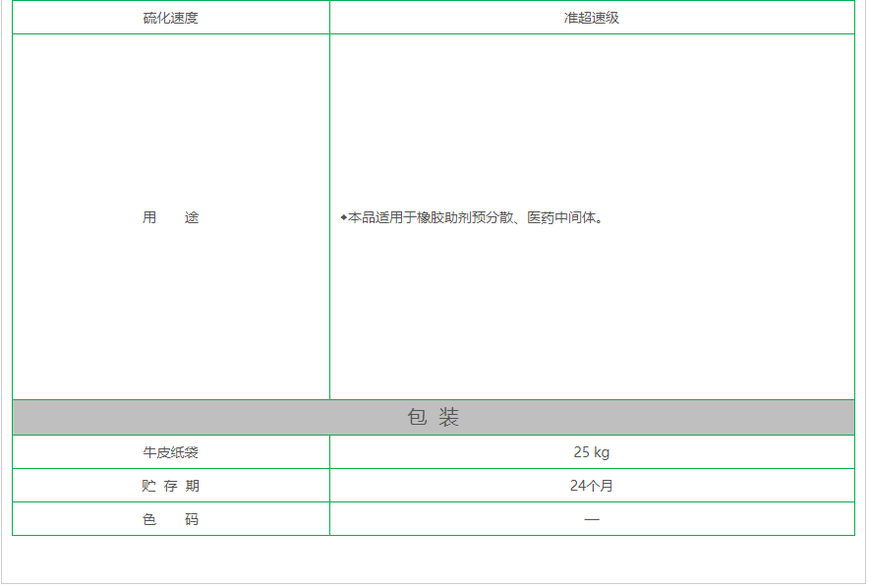Image resolution: width=869 pixels, height=588 pixels.
Task: Select the 24个月 value
Action: [592, 487]
